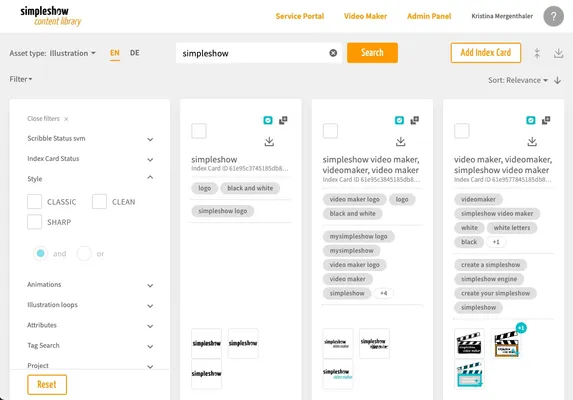The height and width of the screenshot is (400, 573).
Task: Click the Reset filters button
Action: 47,385
